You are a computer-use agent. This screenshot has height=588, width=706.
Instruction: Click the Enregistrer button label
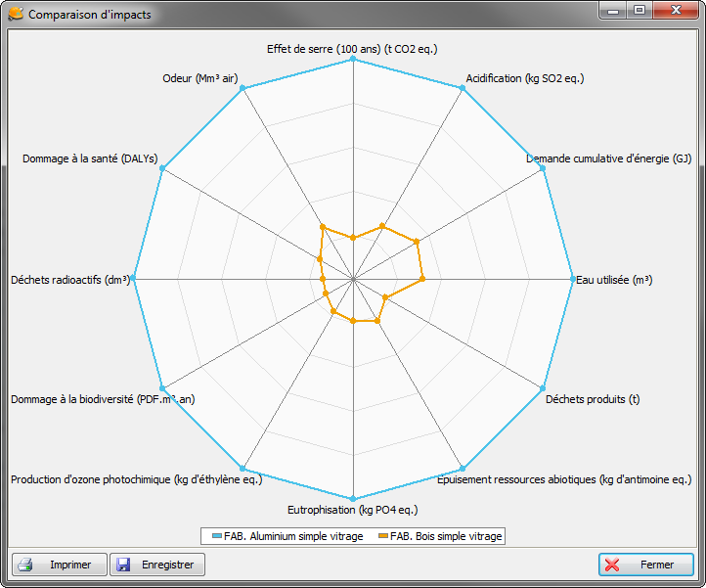pos(167,565)
